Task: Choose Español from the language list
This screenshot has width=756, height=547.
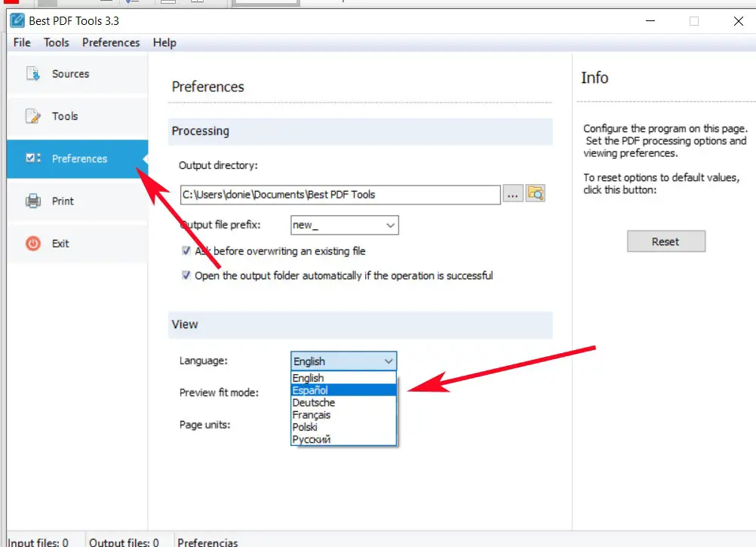Action: tap(343, 390)
